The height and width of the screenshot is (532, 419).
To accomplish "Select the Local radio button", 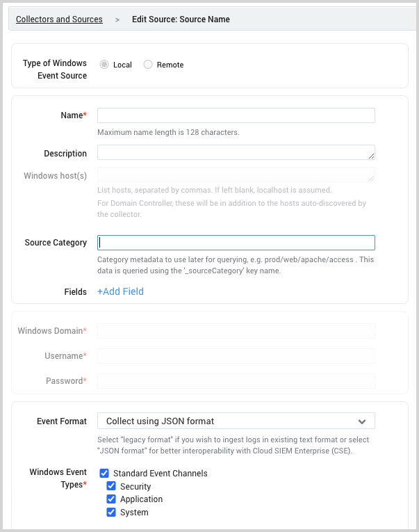I will tap(104, 65).
